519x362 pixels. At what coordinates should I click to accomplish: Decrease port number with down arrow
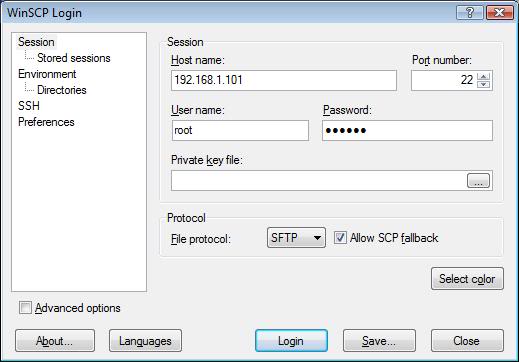click(x=483, y=84)
